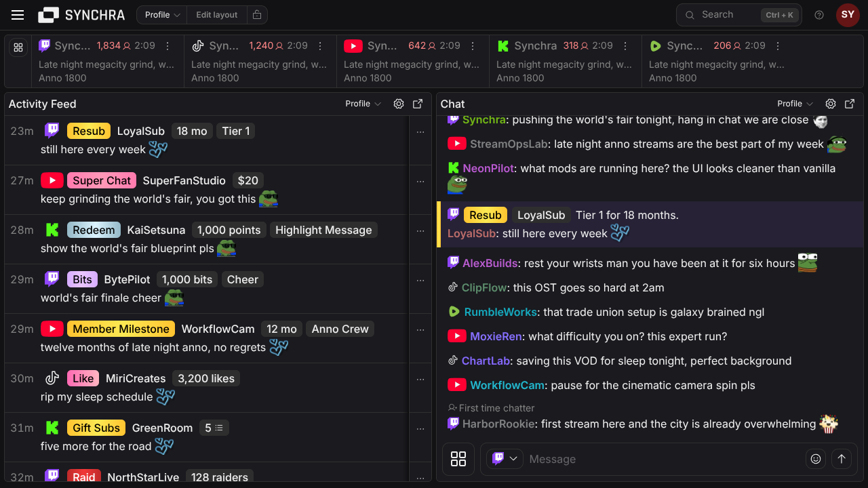
Task: Focus the Search field
Action: pos(739,15)
